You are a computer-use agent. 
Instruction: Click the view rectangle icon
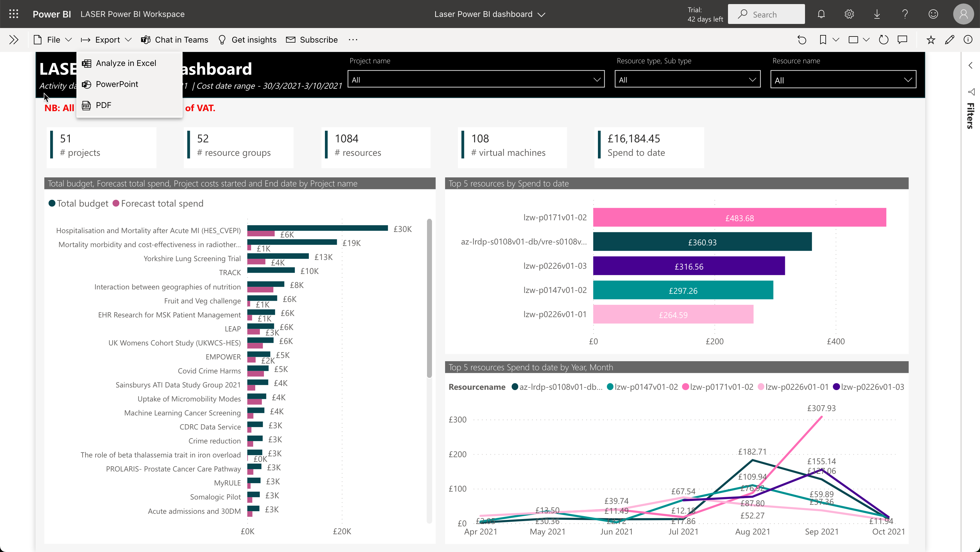click(x=853, y=40)
